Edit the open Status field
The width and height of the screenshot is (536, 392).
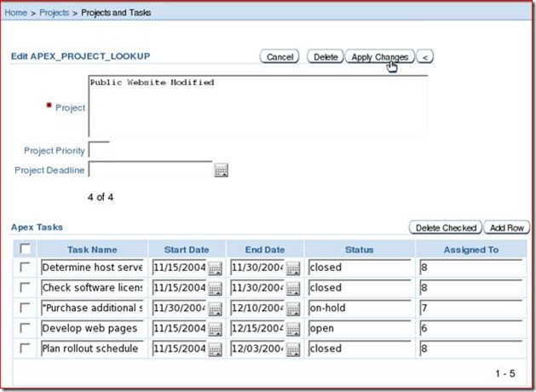click(360, 328)
